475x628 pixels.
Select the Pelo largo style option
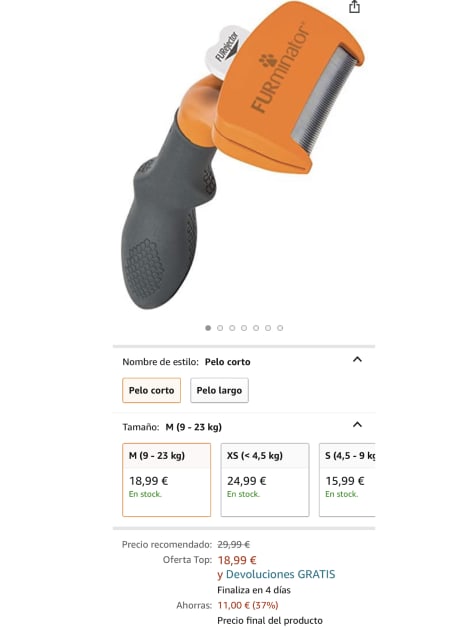click(x=219, y=390)
